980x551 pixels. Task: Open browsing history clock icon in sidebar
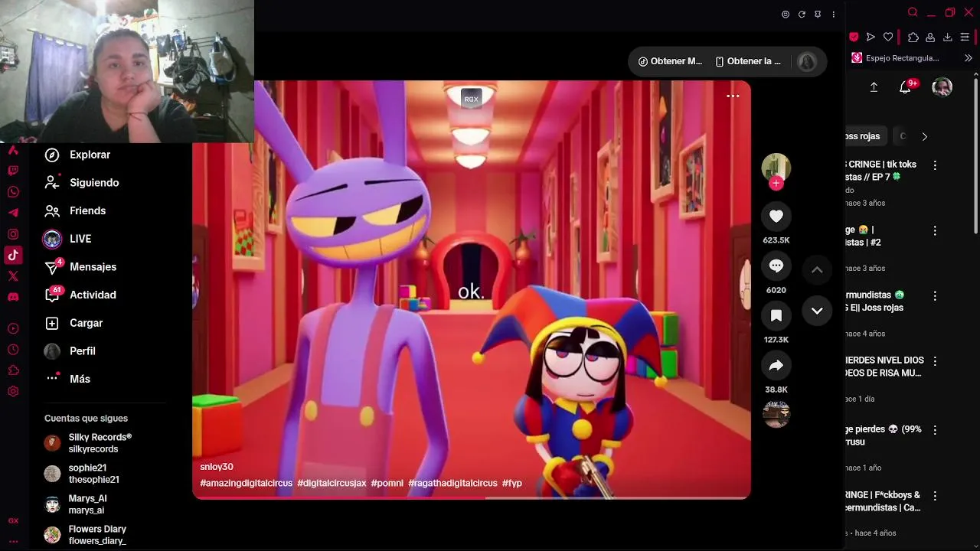tap(13, 350)
